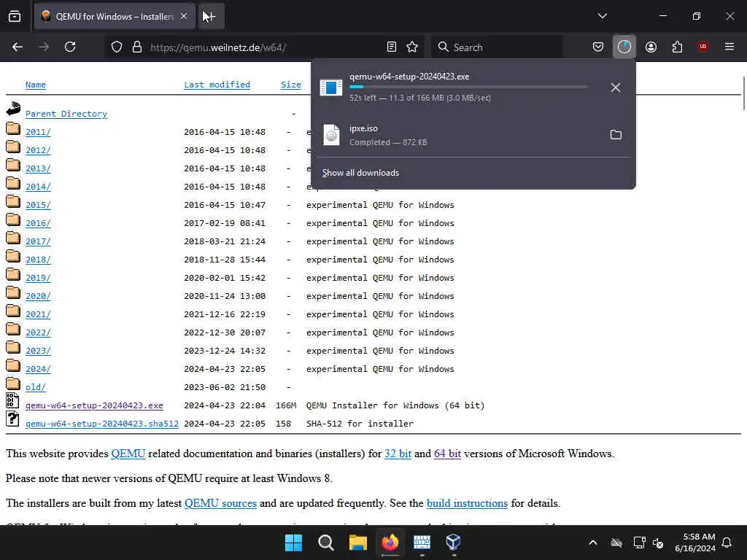
Task: Select the QEMU for Windows – Installers tab
Action: coord(115,16)
